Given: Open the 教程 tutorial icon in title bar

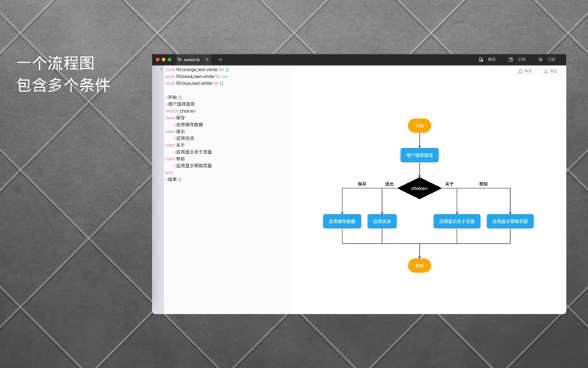Looking at the screenshot, I should pyautogui.click(x=481, y=60).
